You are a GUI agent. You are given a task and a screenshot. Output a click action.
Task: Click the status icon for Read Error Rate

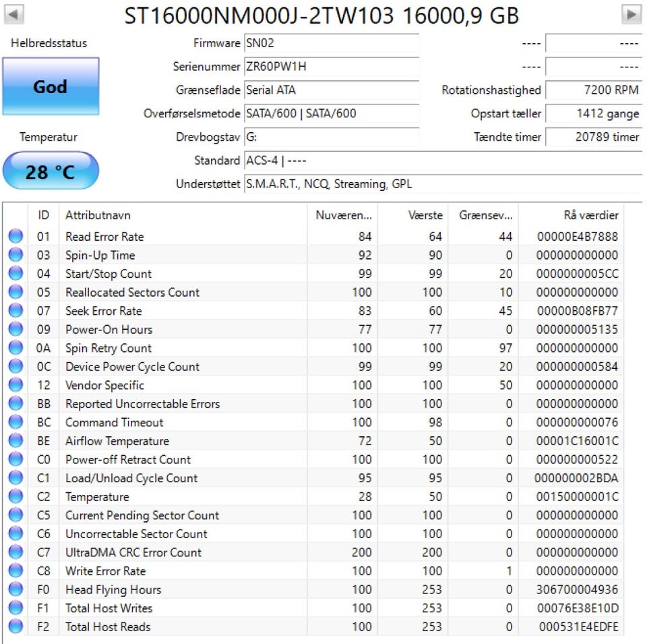point(16,237)
